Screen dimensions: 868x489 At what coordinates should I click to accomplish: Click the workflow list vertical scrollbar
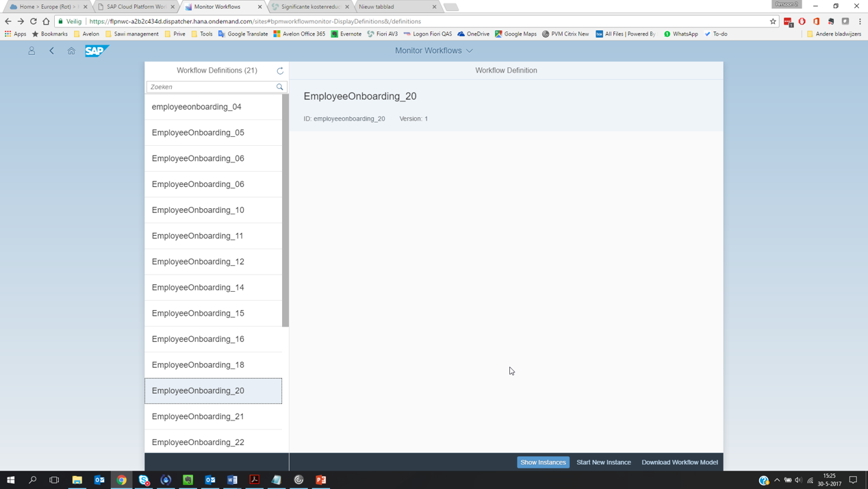click(285, 210)
